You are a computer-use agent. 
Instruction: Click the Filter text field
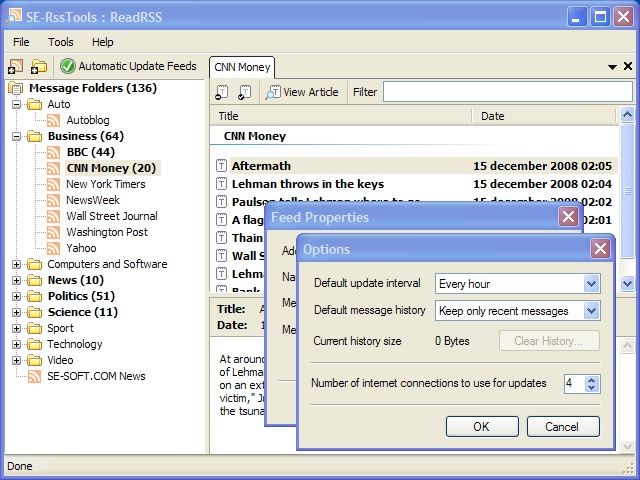pos(508,91)
